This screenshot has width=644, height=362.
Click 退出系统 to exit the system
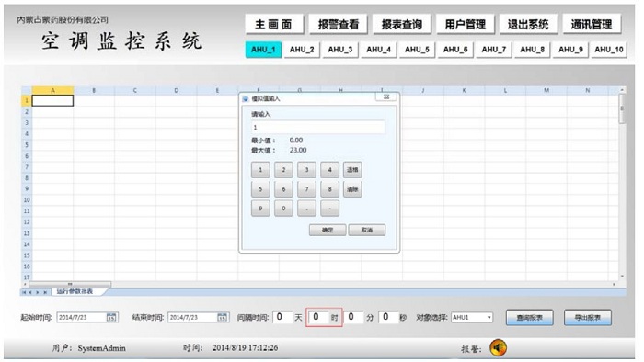tap(528, 24)
